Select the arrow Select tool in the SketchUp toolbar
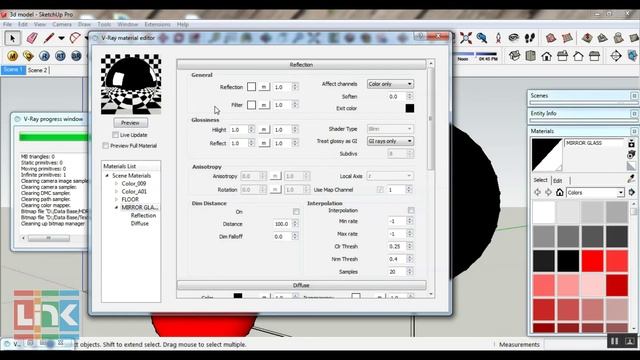The image size is (640, 360). [x=12, y=38]
